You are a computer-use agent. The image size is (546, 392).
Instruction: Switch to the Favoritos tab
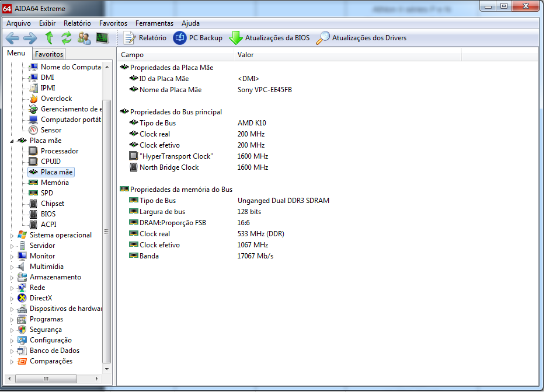tap(48, 54)
